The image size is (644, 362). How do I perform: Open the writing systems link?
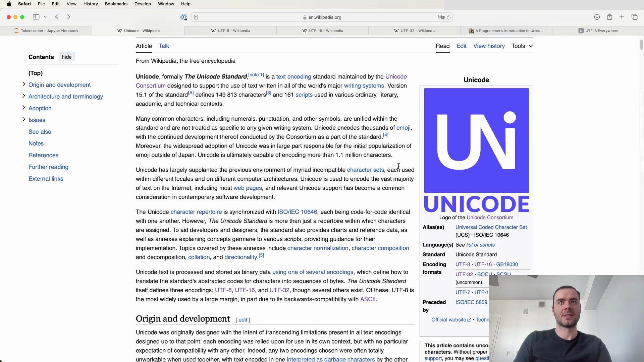coord(364,86)
